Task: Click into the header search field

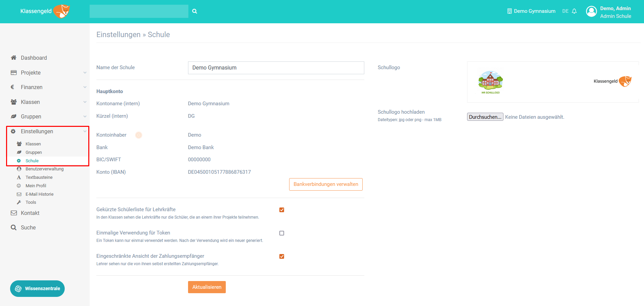Action: coord(139,11)
